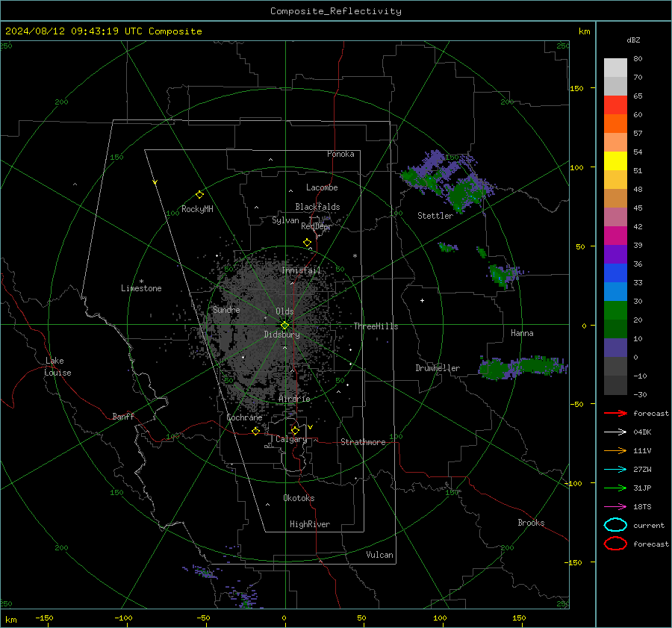Click the cyan current ellipse in legend
Screen dimensions: 672x628
tap(615, 525)
